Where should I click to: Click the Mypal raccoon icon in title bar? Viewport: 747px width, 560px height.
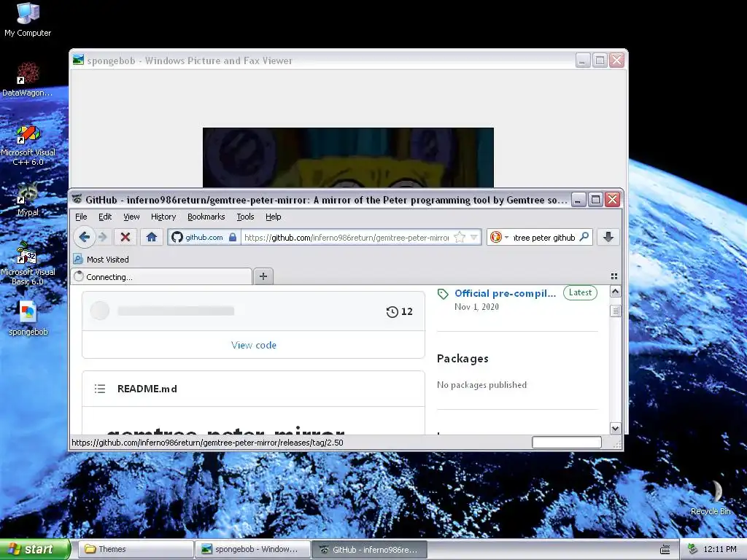pyautogui.click(x=77, y=199)
